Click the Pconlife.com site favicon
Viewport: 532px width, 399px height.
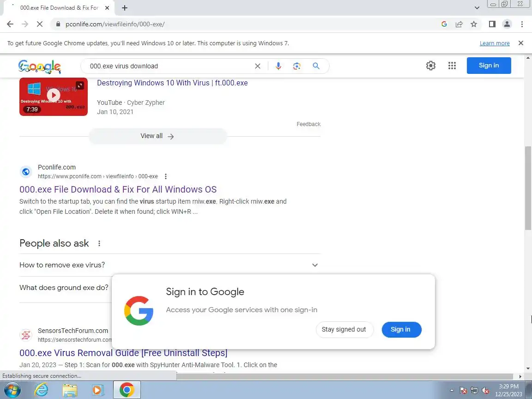(26, 172)
